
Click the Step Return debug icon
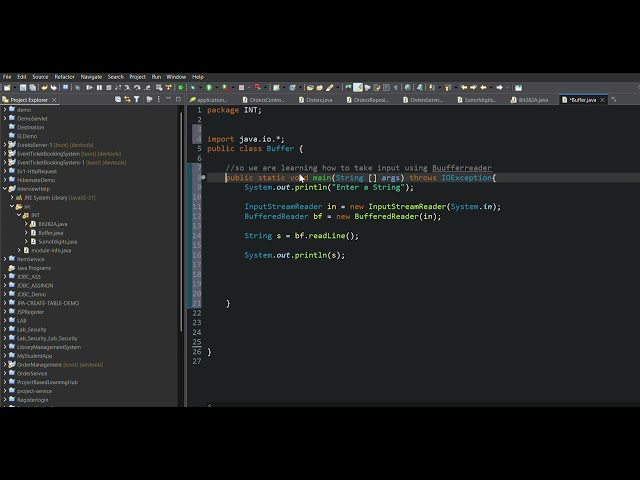(147, 87)
